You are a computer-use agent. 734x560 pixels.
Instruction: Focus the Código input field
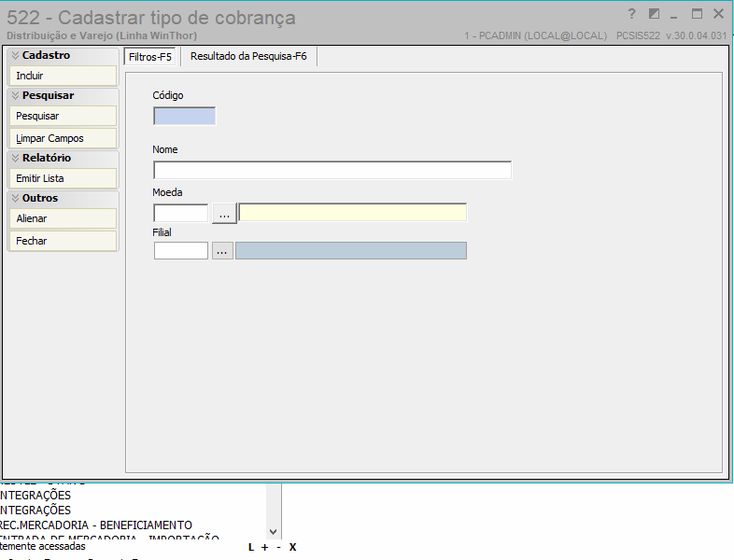[x=185, y=116]
